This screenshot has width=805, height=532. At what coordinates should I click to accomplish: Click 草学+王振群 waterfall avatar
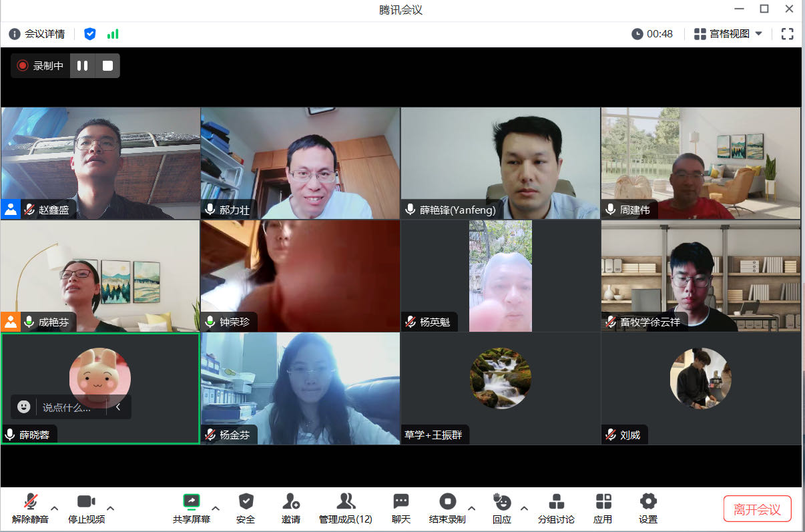(x=501, y=378)
